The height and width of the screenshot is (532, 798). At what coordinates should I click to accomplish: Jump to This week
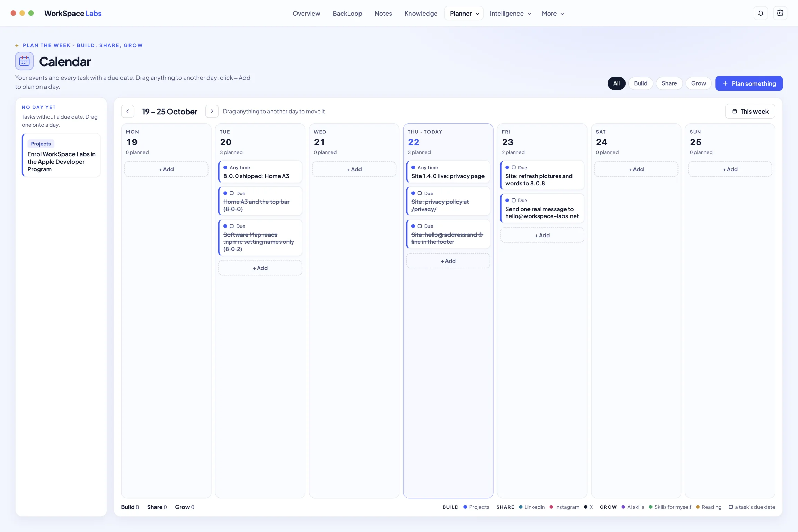(750, 111)
